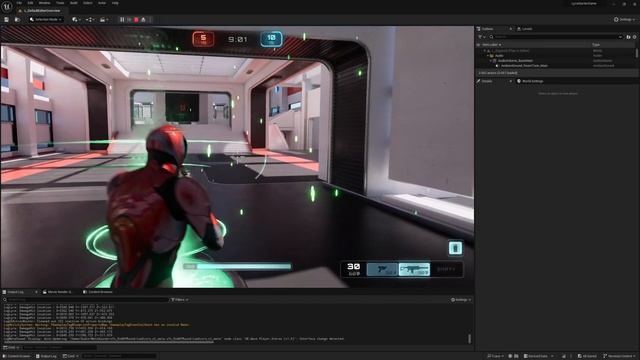The height and width of the screenshot is (360, 640).
Task: Open the Help menu
Action: (x=115, y=3)
